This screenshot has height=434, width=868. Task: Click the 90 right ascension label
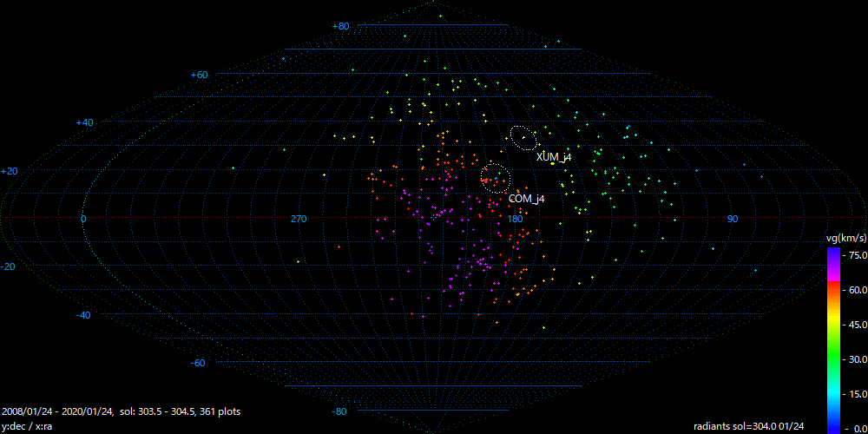click(x=732, y=219)
